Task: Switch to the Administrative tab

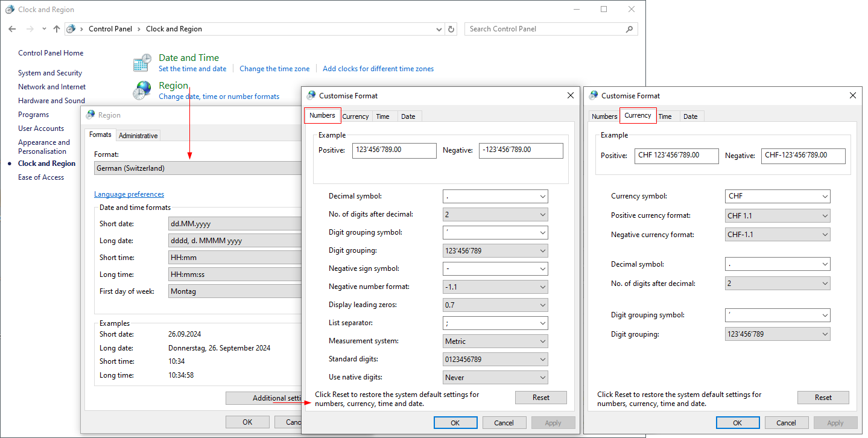Action: coord(138,136)
